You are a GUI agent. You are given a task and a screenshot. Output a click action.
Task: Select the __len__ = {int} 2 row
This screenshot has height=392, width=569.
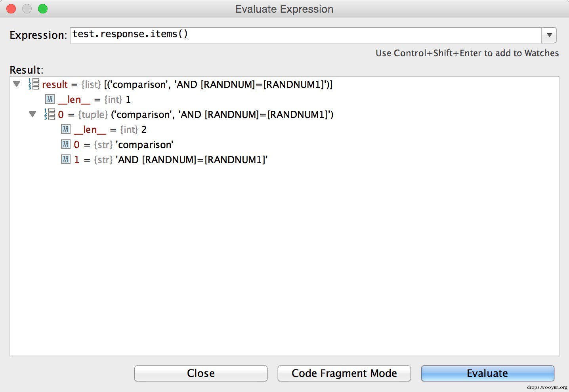(x=110, y=129)
